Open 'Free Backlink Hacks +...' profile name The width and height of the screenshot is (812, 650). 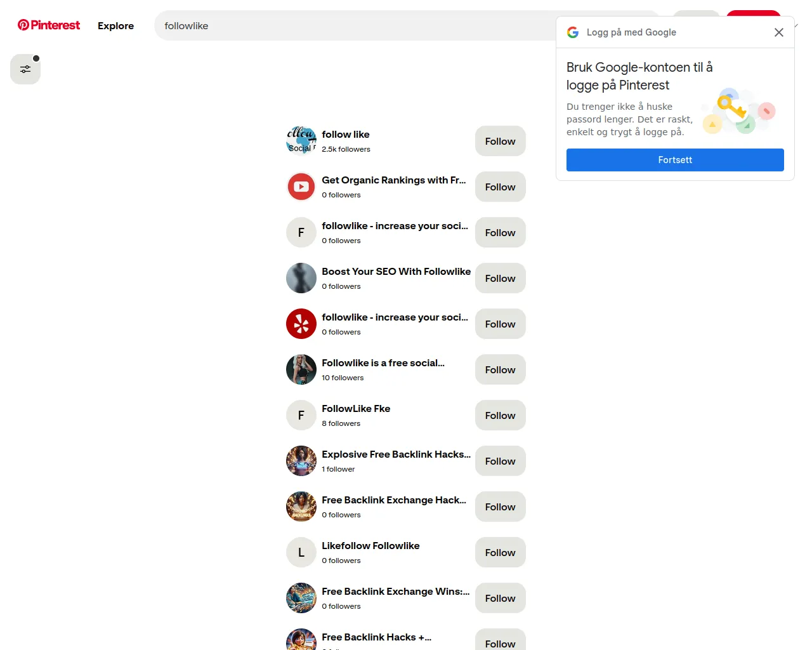[x=377, y=637]
